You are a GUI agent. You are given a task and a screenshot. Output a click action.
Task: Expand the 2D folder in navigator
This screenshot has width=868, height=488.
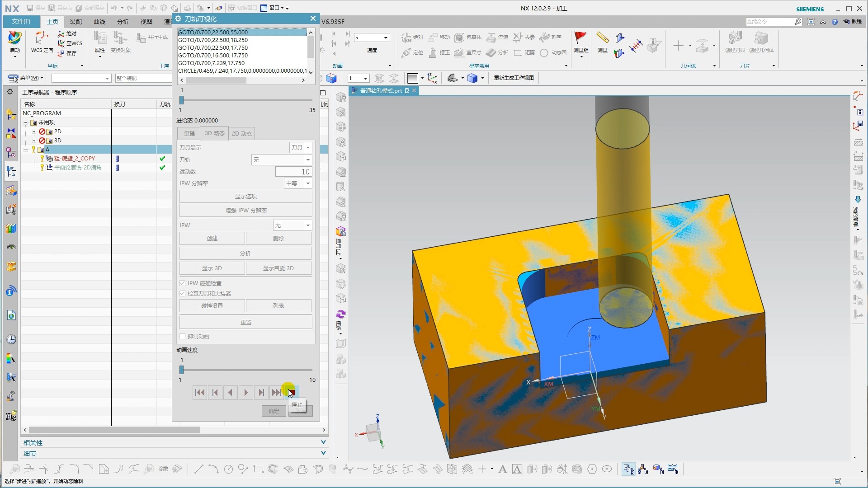point(34,131)
